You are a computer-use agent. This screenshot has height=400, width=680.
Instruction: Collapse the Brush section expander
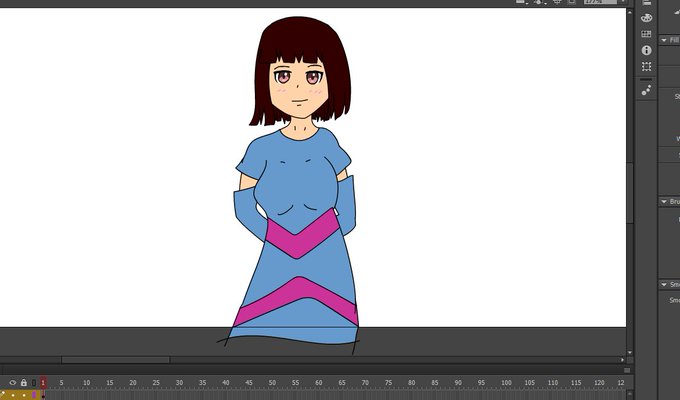pos(664,202)
